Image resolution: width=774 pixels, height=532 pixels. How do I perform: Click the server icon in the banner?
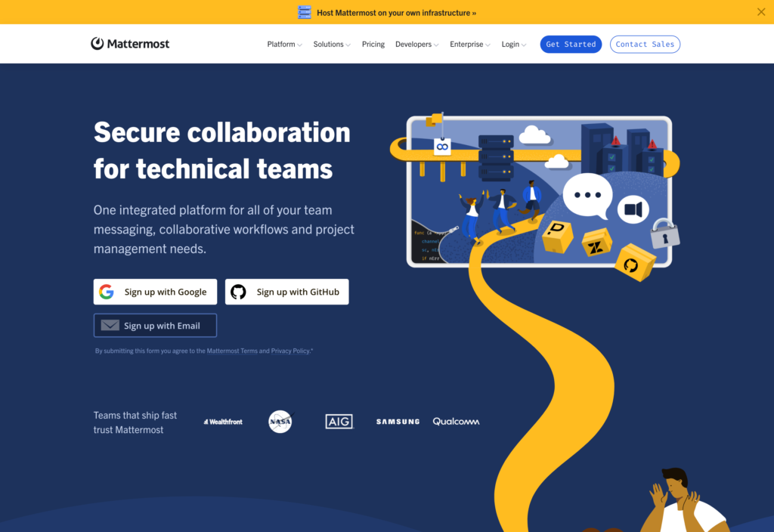pyautogui.click(x=305, y=12)
